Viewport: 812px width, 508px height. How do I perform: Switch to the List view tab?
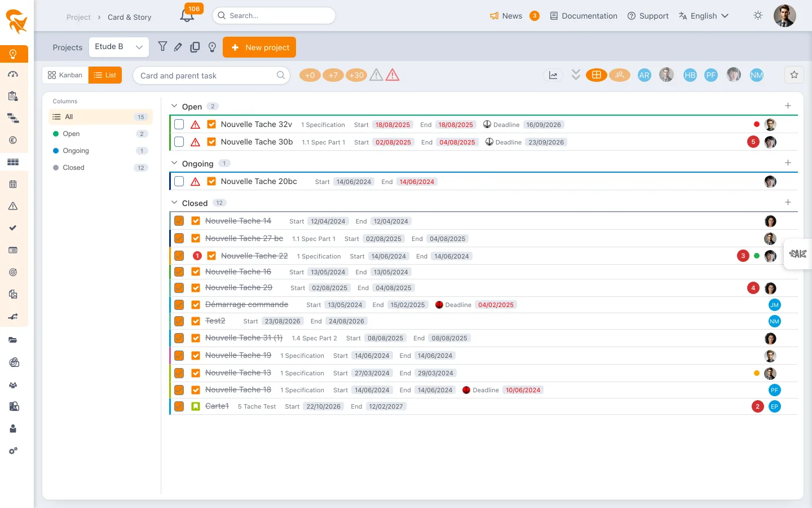click(x=105, y=75)
